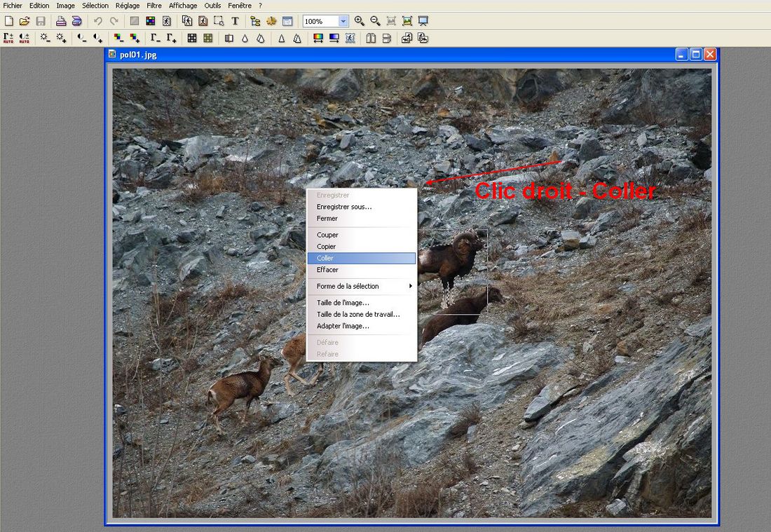Apply Auto levels from the filter toolbar
The width and height of the screenshot is (771, 532).
[8, 38]
